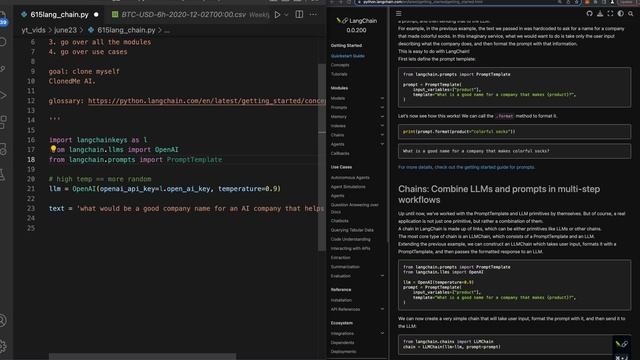
Task: Open the Summarization sidebar entry
Action: pyautogui.click(x=345, y=267)
